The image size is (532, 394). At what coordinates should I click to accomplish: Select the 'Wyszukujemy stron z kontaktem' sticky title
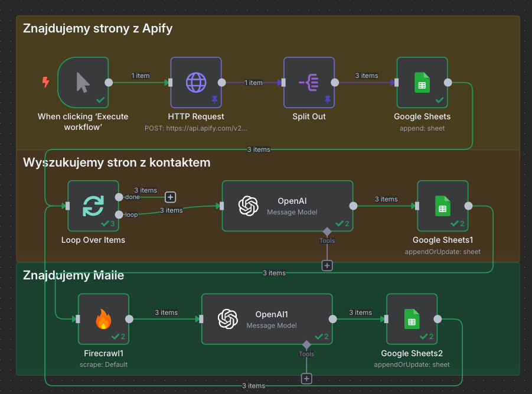pyautogui.click(x=116, y=162)
